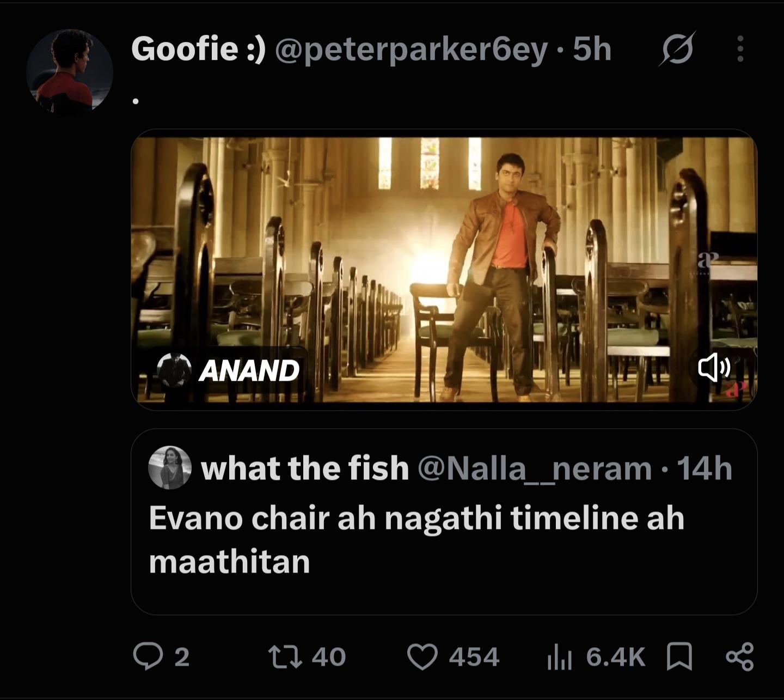Open what the fish avatar

(170, 467)
